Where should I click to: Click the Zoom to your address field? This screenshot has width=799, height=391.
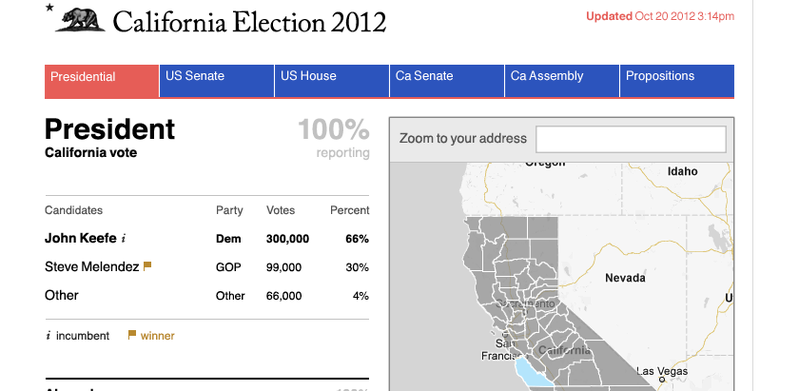pyautogui.click(x=631, y=139)
